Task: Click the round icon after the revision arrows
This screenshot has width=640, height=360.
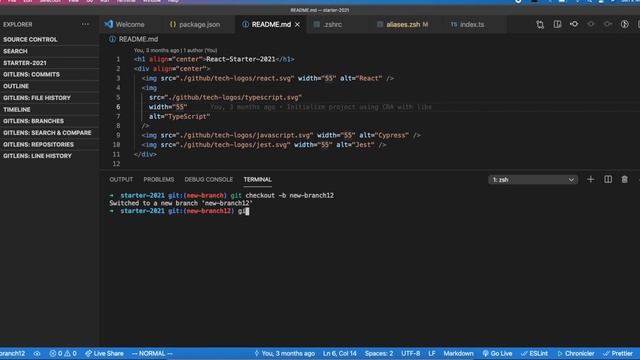Action: [624, 24]
